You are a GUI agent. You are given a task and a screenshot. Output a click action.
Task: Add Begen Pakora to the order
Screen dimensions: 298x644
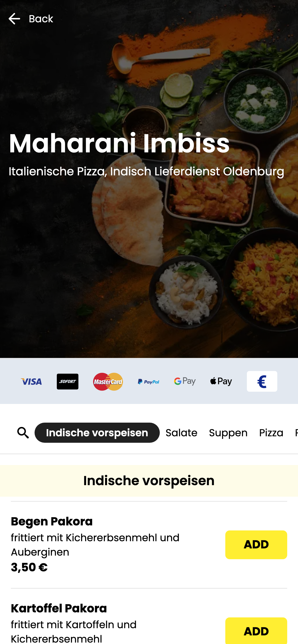pyautogui.click(x=256, y=545)
